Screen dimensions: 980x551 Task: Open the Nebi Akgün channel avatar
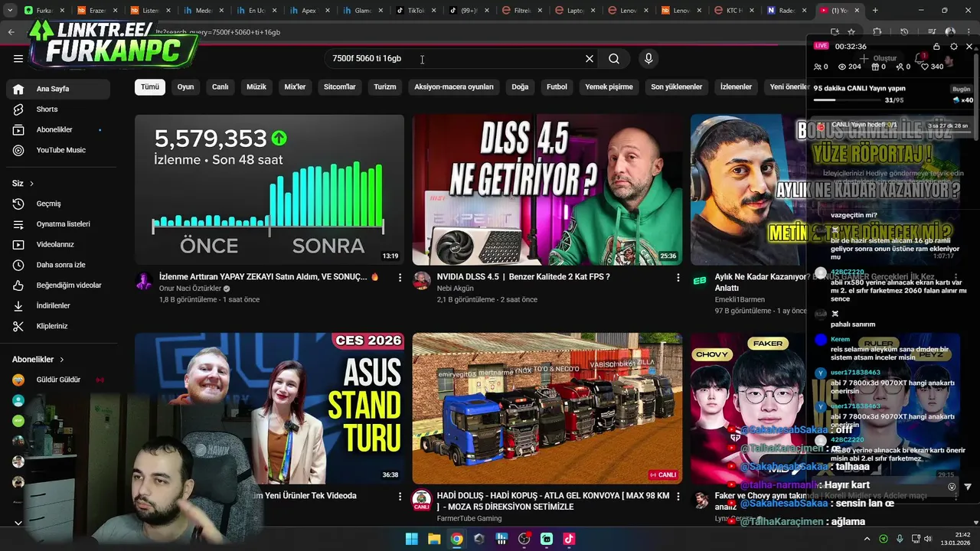pyautogui.click(x=422, y=281)
